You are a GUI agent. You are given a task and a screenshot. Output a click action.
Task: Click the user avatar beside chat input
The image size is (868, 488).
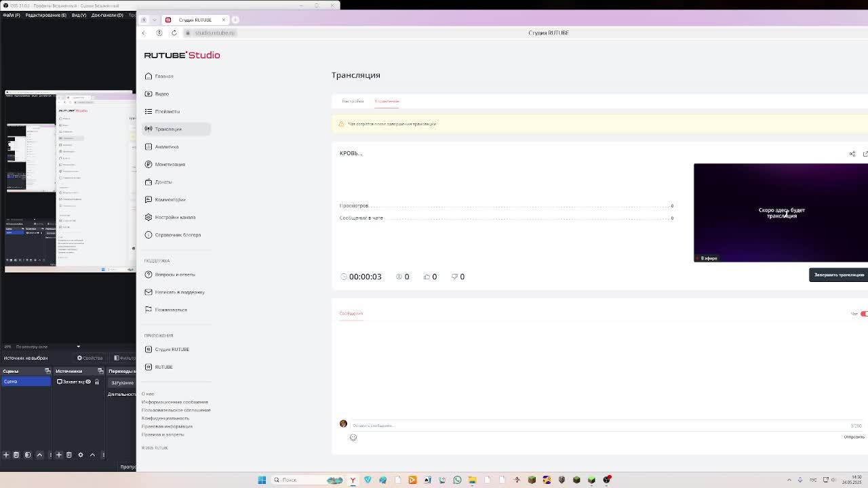(343, 424)
